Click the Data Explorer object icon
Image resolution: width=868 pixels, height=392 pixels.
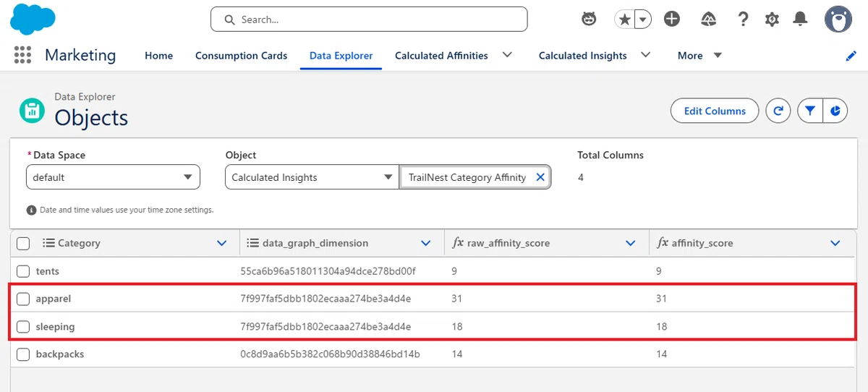point(31,111)
